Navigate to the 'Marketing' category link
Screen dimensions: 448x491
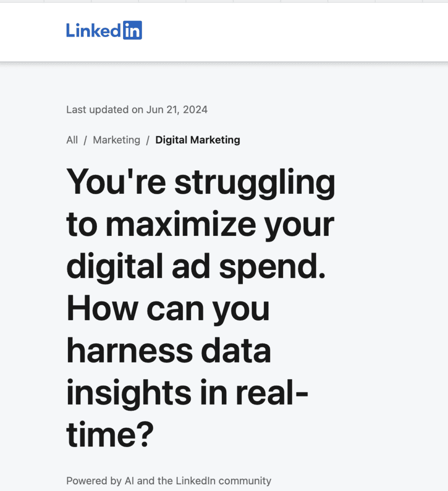point(116,140)
